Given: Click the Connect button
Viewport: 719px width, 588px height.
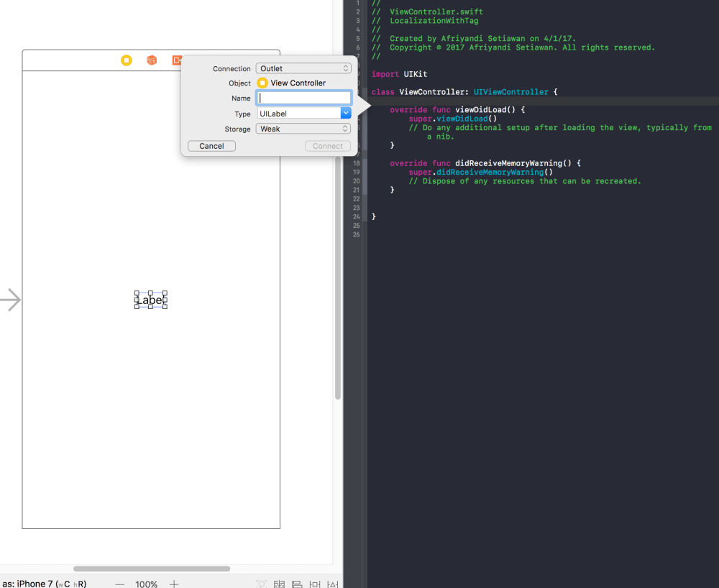Looking at the screenshot, I should [x=327, y=146].
